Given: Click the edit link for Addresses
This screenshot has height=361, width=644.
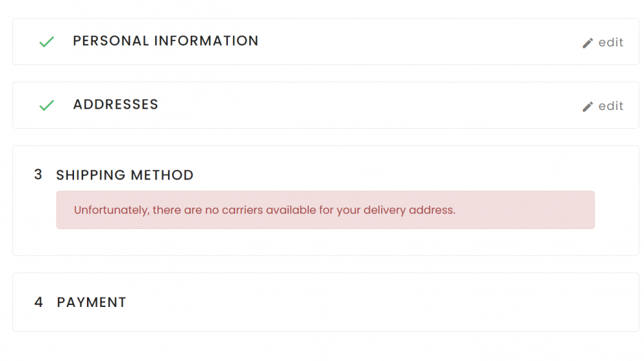Looking at the screenshot, I should pyautogui.click(x=610, y=106).
